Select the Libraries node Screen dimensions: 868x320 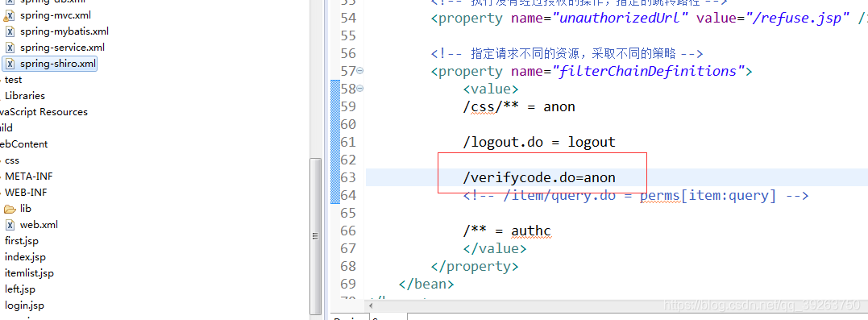point(25,96)
